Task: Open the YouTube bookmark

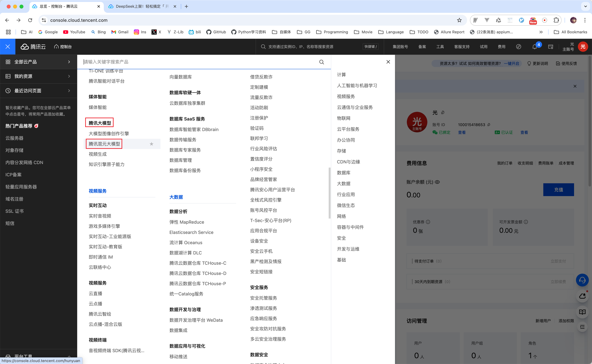Action: tap(74, 32)
